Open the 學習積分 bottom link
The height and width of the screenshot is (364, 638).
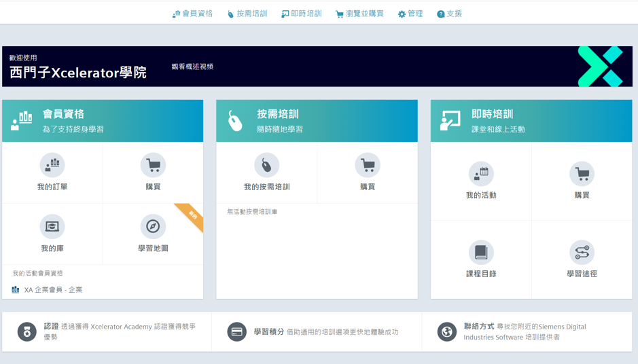pos(269,332)
